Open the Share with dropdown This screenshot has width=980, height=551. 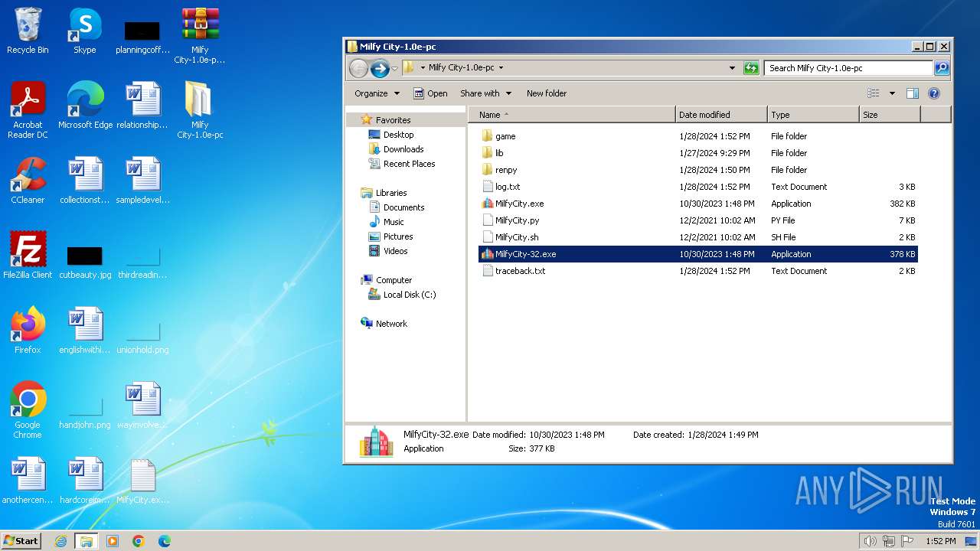(485, 93)
